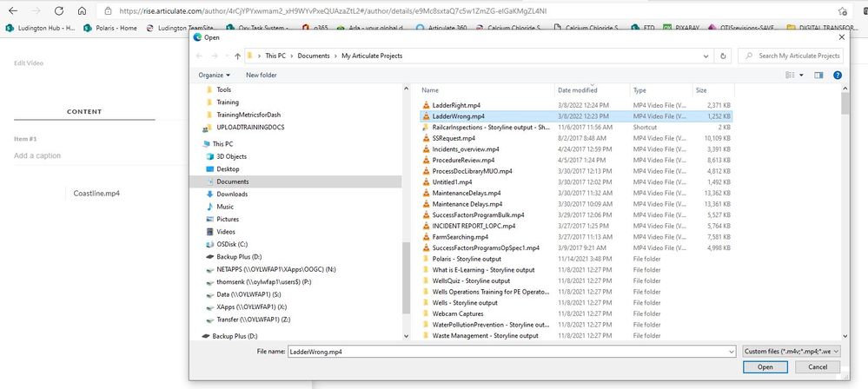The image size is (868, 389).
Task: Click the Help question mark icon
Action: 837,76
